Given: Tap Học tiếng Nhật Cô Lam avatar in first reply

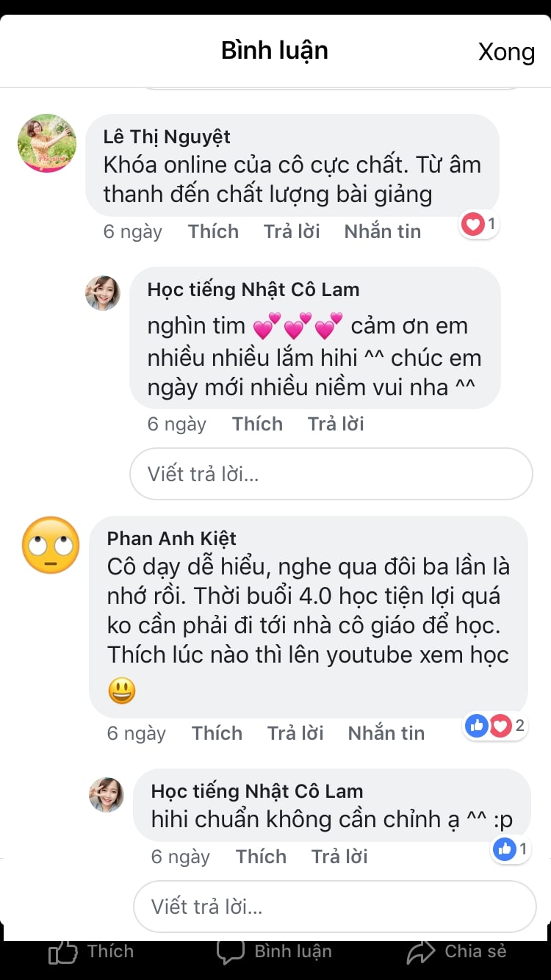Looking at the screenshot, I should pyautogui.click(x=103, y=293).
